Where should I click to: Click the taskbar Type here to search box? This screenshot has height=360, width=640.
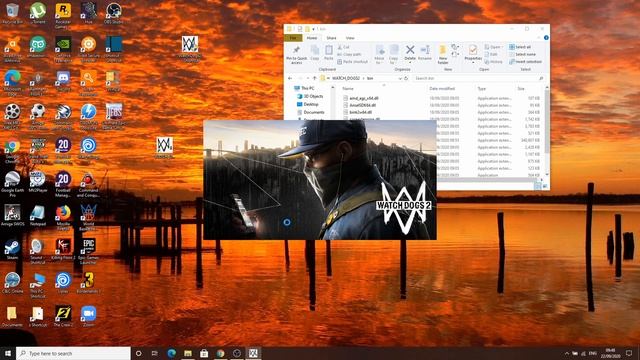(x=73, y=353)
